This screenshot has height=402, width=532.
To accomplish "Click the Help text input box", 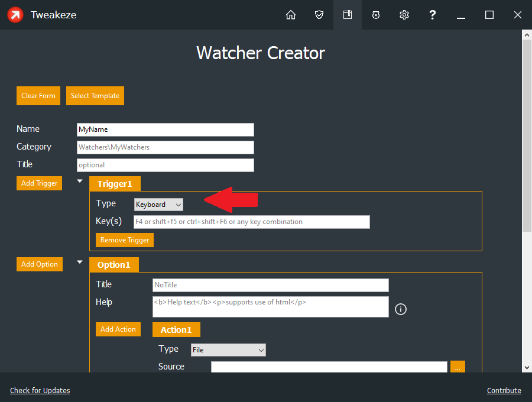I will tap(270, 307).
